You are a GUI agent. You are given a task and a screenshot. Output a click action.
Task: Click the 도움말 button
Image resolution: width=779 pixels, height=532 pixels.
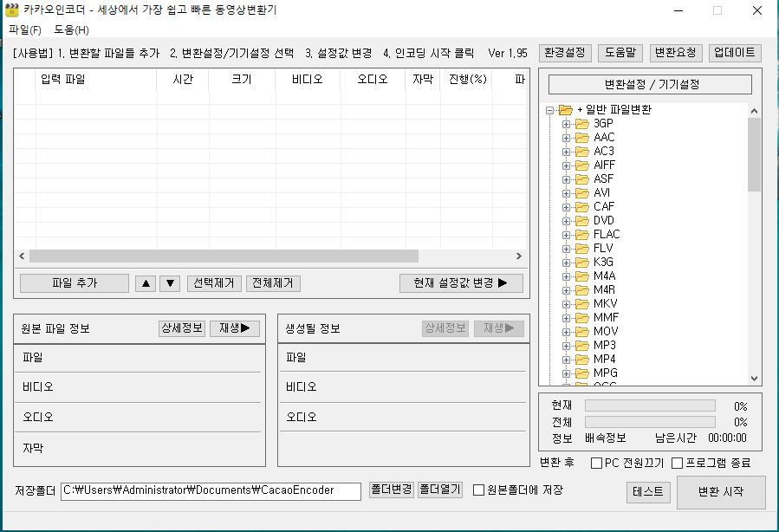tap(620, 53)
